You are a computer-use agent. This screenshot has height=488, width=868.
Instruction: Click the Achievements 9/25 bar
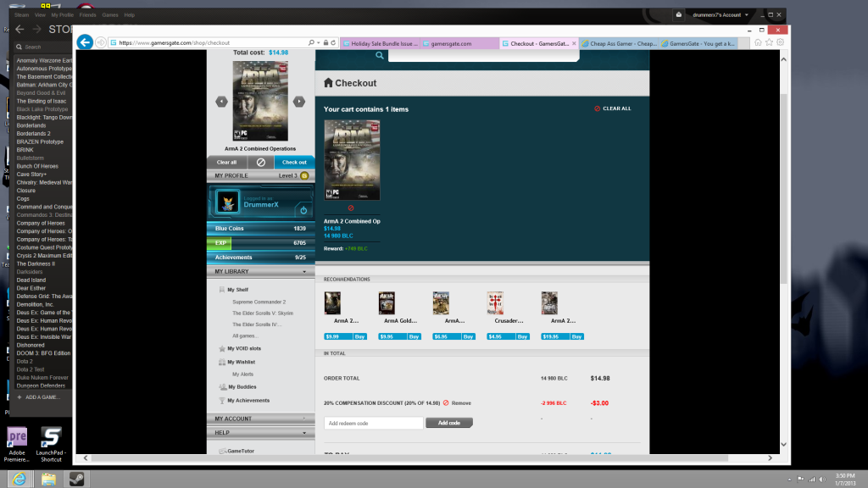pos(261,258)
